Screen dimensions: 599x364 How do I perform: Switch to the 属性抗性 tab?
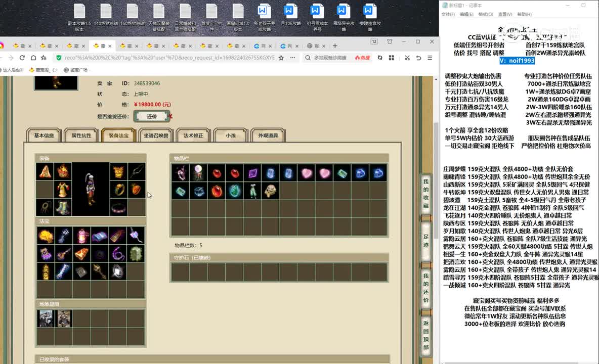[81, 135]
